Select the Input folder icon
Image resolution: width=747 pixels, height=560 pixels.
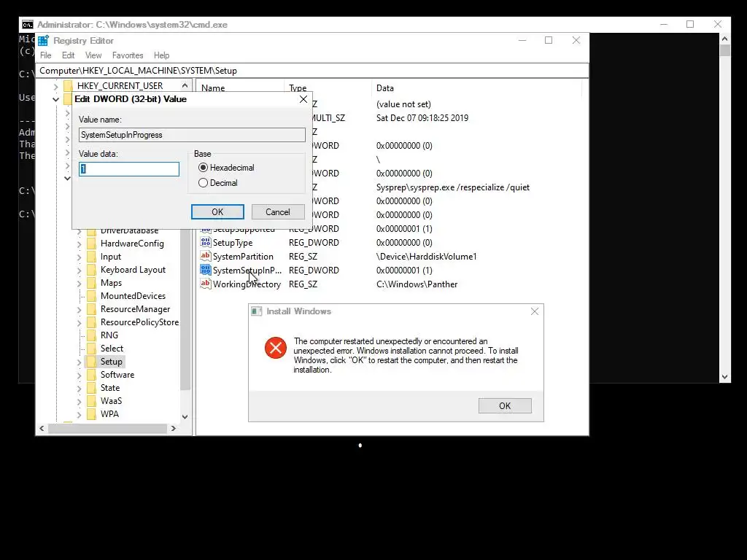point(91,257)
